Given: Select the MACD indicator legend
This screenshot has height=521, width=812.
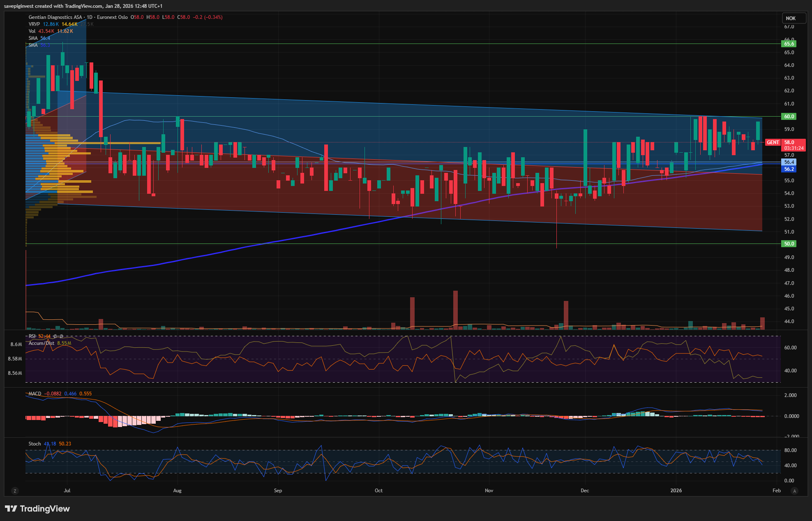Looking at the screenshot, I should 35,394.
